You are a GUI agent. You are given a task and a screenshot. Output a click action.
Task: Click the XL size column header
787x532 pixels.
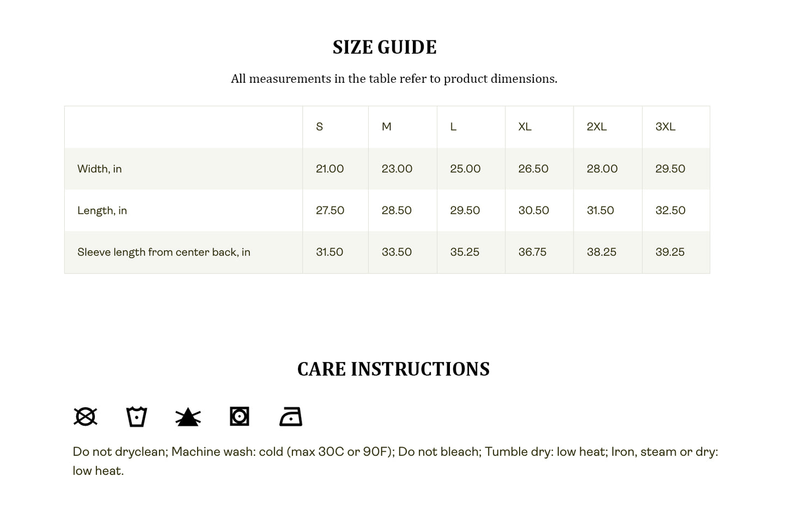(x=525, y=127)
